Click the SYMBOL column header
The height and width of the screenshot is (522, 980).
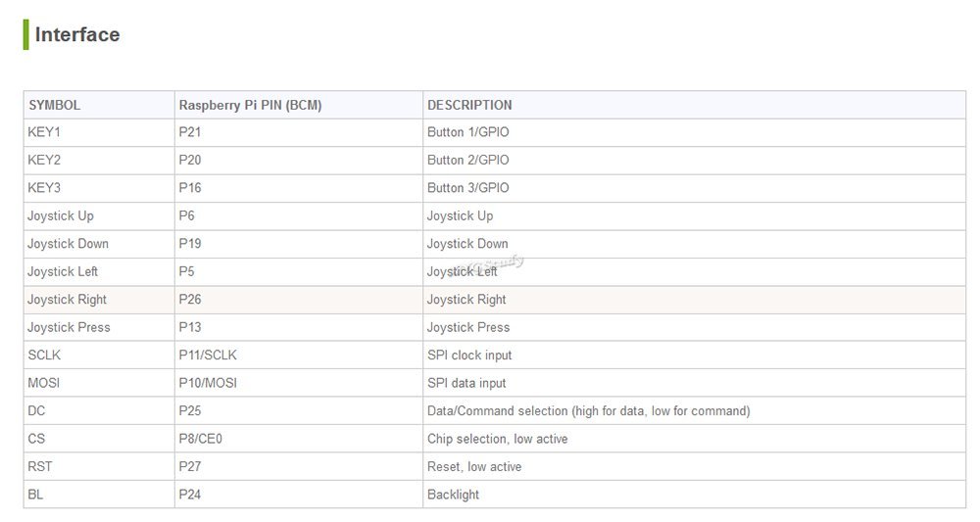(54, 105)
